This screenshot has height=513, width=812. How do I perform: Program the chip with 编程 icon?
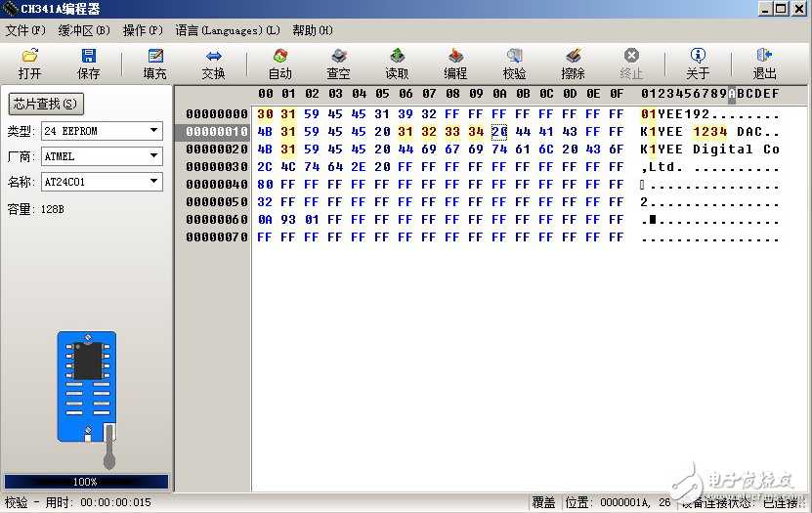(x=455, y=64)
